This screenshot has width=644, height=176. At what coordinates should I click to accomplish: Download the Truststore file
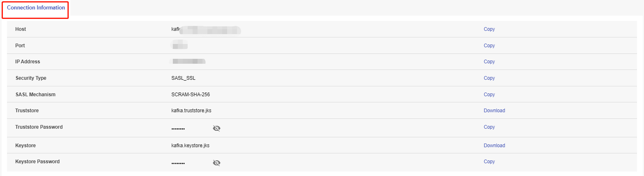[x=494, y=111]
